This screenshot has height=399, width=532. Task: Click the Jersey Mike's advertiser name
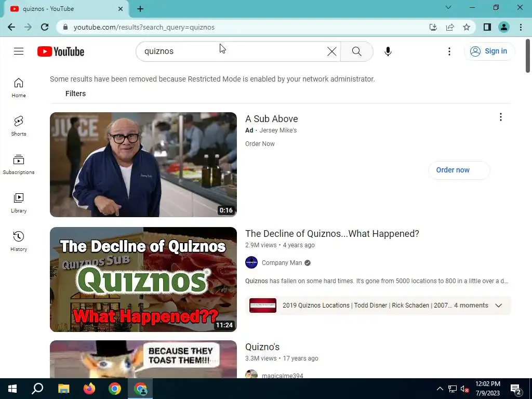[278, 130]
